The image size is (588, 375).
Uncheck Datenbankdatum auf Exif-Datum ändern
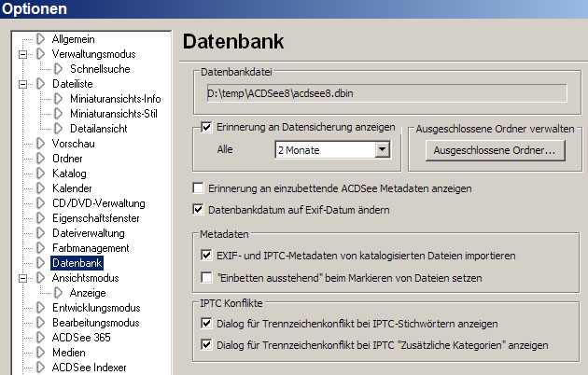198,210
